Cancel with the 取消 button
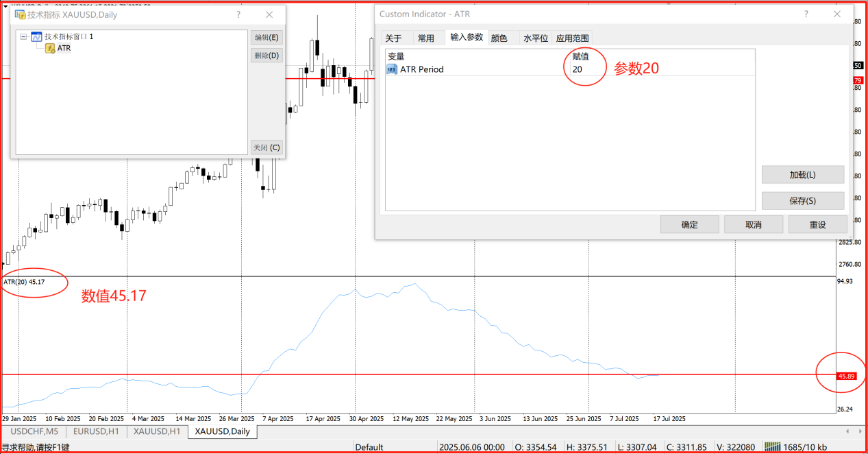 754,224
